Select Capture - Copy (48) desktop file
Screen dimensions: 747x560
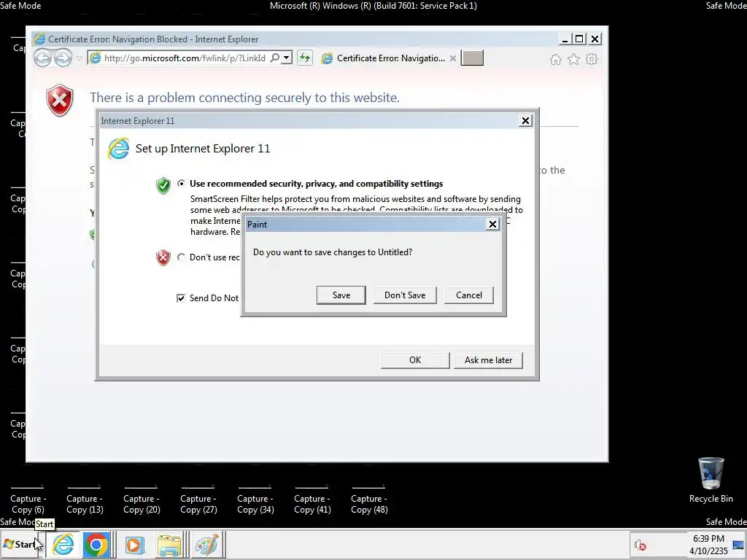[368, 500]
